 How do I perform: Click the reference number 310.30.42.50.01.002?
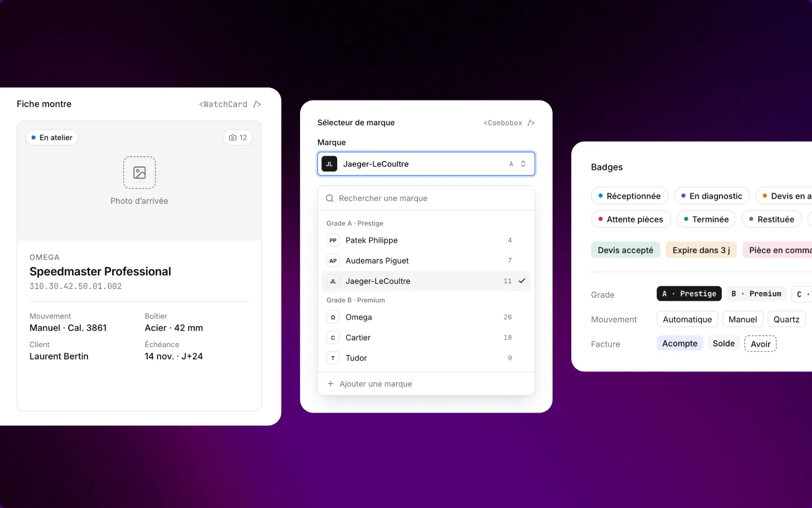point(76,286)
